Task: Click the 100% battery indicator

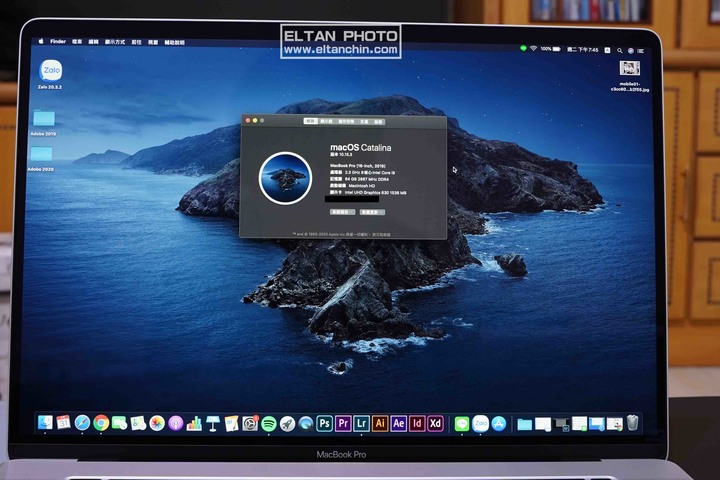Action: pyautogui.click(x=551, y=49)
